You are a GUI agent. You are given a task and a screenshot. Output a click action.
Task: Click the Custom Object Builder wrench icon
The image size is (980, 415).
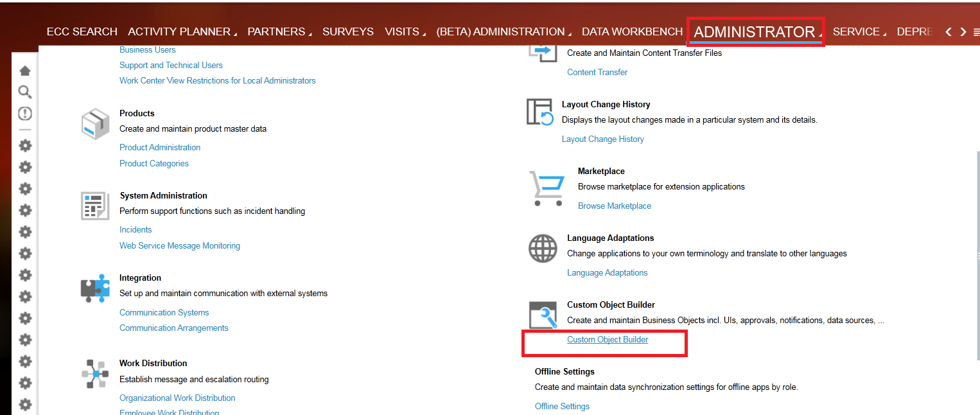tap(543, 315)
